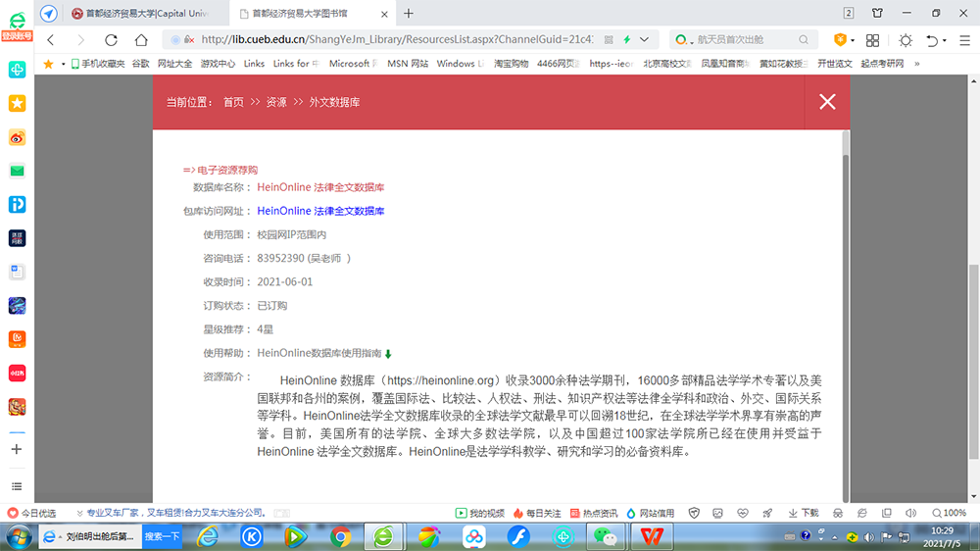Click the 资源 breadcrumb link
The width and height of the screenshot is (980, 551).
pyautogui.click(x=276, y=102)
